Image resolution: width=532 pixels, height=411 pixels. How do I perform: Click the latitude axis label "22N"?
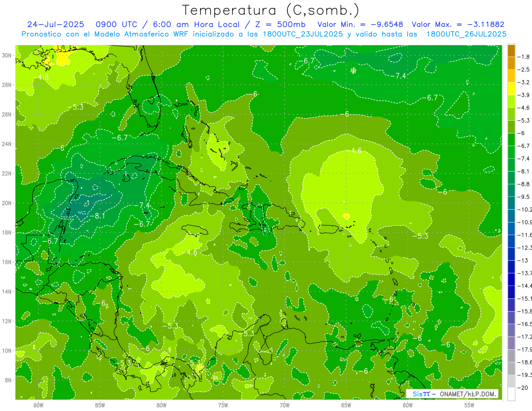pos(7,173)
